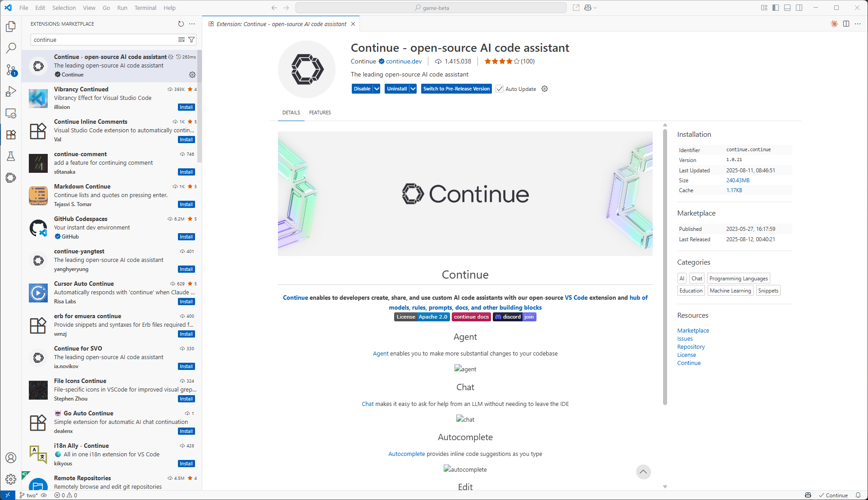Toggle the bottom panel layout button
868x500 pixels.
[x=787, y=8]
